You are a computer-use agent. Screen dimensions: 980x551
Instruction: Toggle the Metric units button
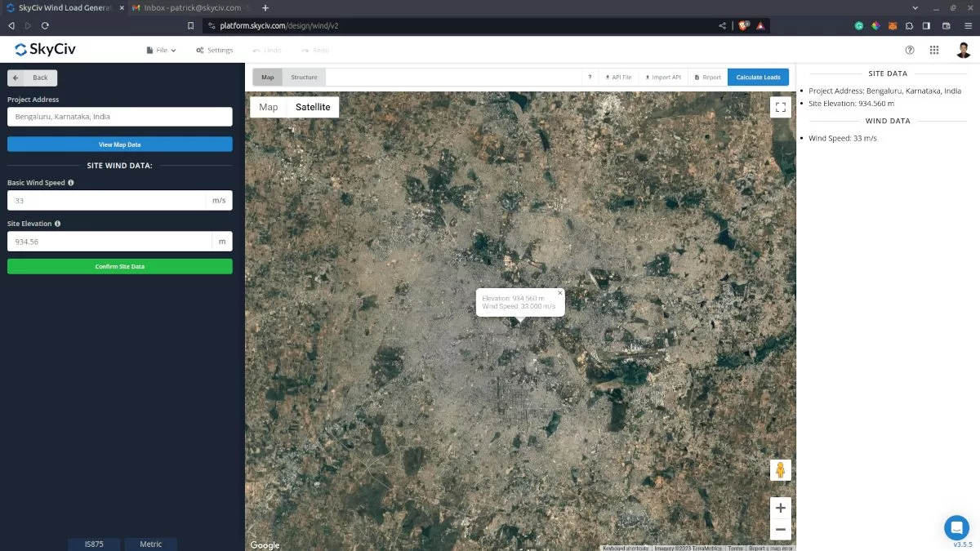(151, 544)
